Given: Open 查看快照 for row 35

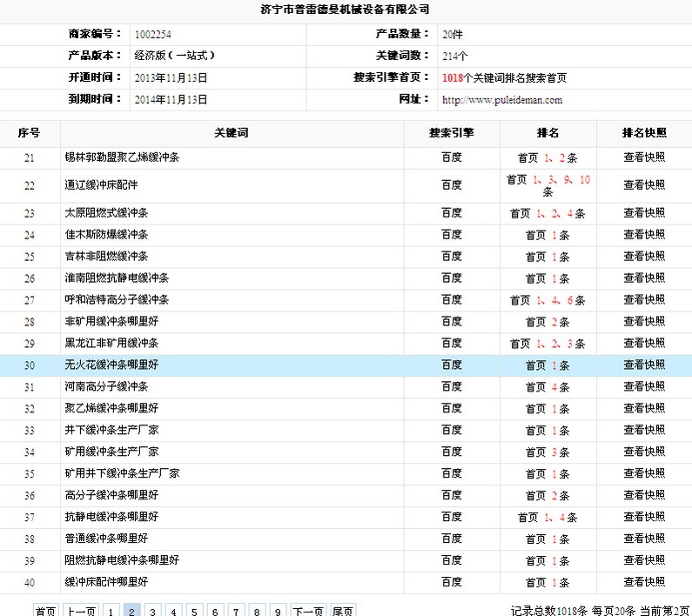Looking at the screenshot, I should click(x=644, y=473).
